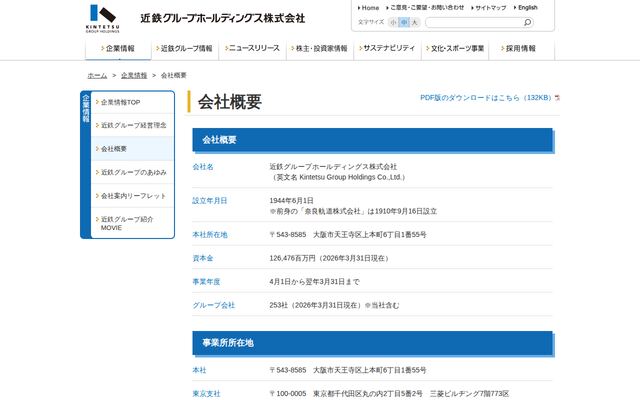Open the Home link in header
This screenshot has width=640, height=400.
(369, 8)
